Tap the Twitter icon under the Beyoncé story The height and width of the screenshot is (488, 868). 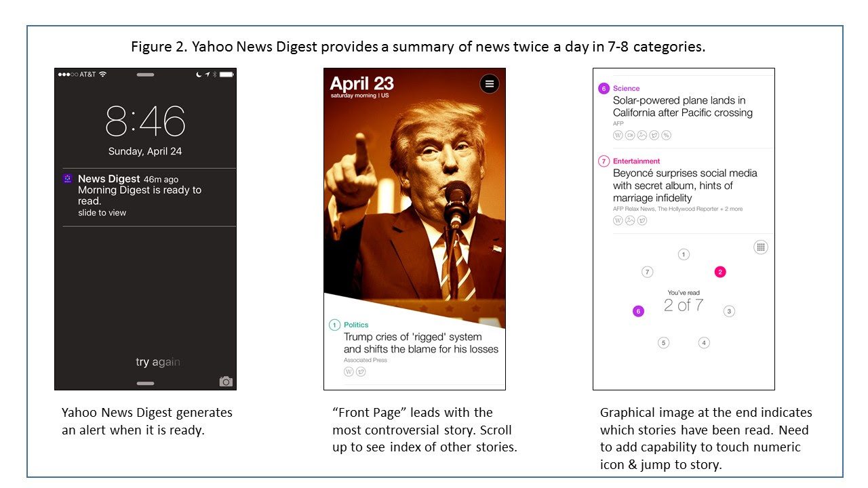coord(642,221)
